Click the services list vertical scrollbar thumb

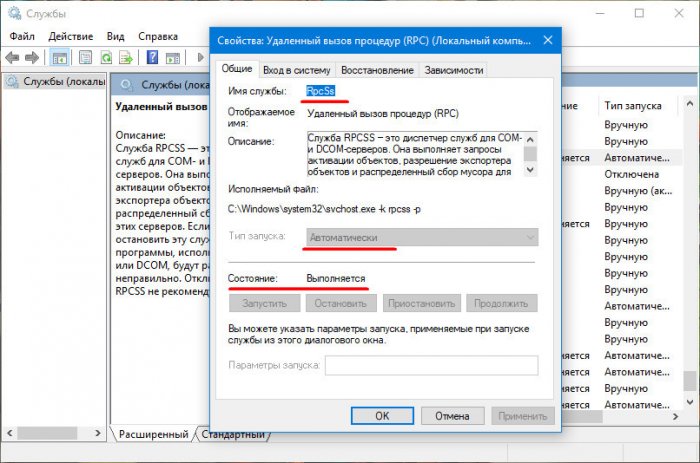pyautogui.click(x=690, y=381)
